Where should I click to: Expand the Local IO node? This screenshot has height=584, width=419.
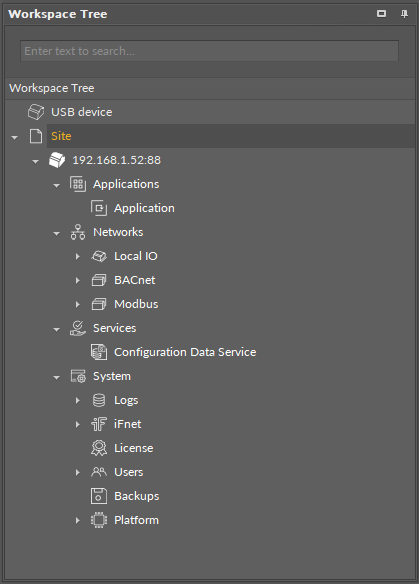(77, 256)
